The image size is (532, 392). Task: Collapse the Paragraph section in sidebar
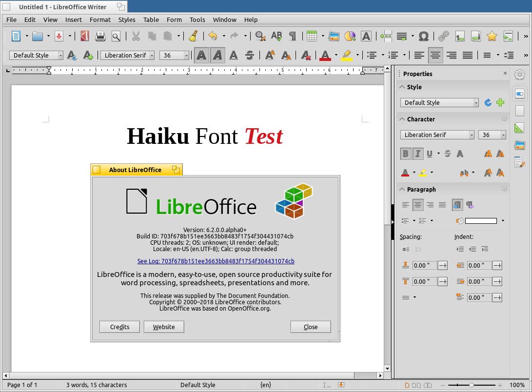click(x=402, y=189)
